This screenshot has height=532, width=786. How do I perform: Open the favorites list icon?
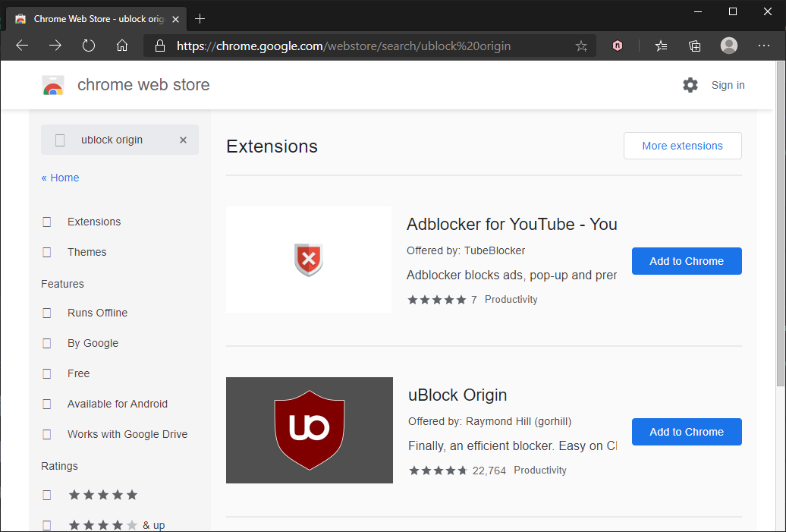click(662, 46)
